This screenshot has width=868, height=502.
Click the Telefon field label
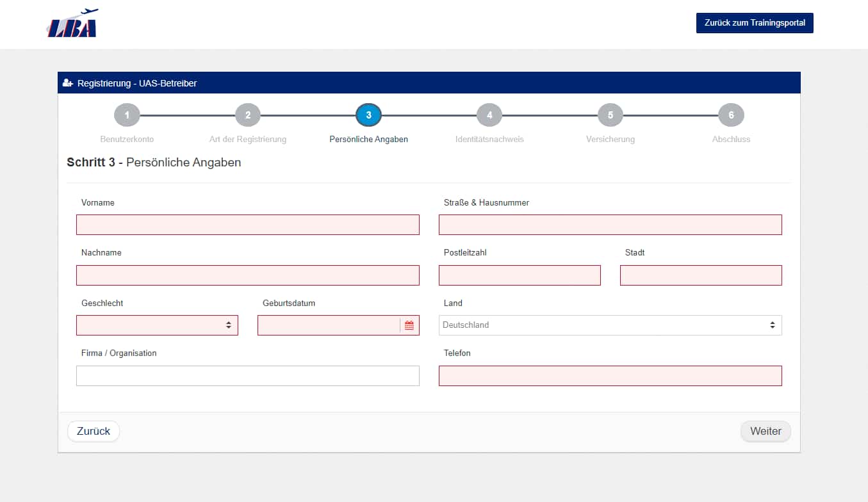pos(457,353)
